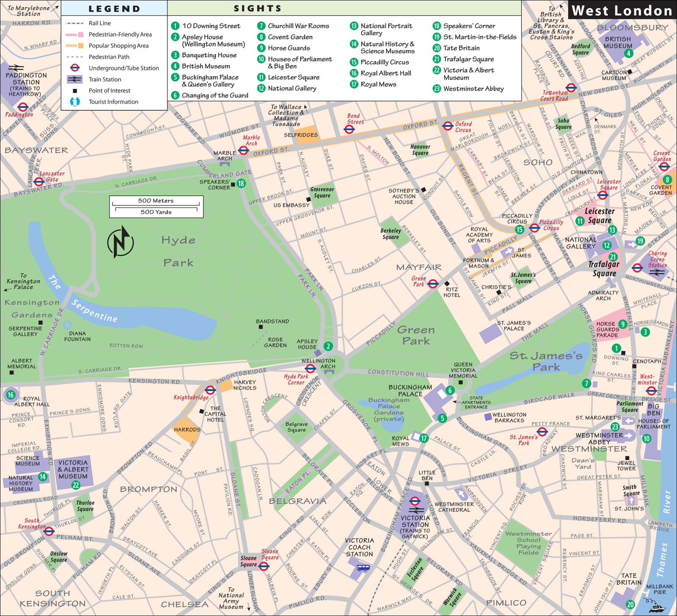677x616 pixels.
Task: Click the 'BAYSWATER' district label
Action: (x=36, y=150)
